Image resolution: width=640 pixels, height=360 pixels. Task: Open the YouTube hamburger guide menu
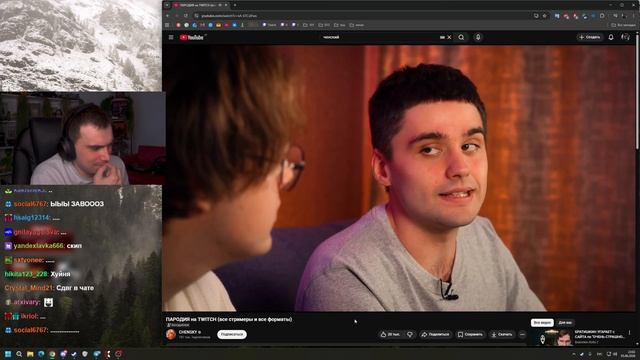tap(171, 37)
